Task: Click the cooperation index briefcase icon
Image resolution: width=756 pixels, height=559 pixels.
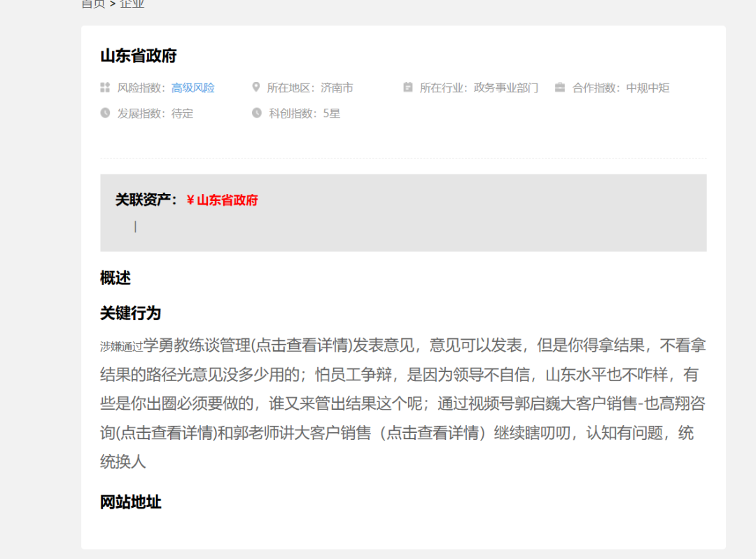Action: click(x=560, y=88)
